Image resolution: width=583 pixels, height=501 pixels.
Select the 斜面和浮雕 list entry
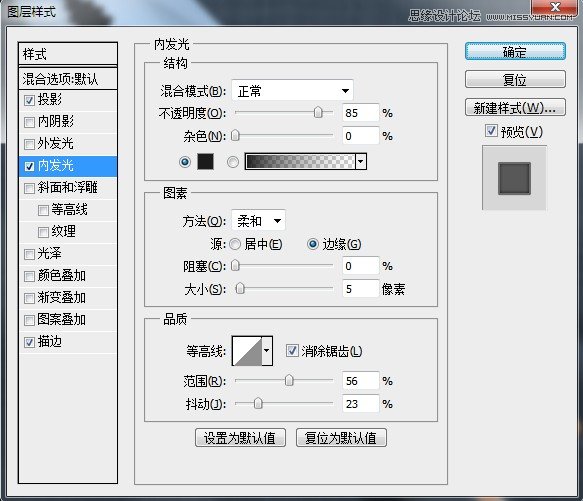click(68, 188)
